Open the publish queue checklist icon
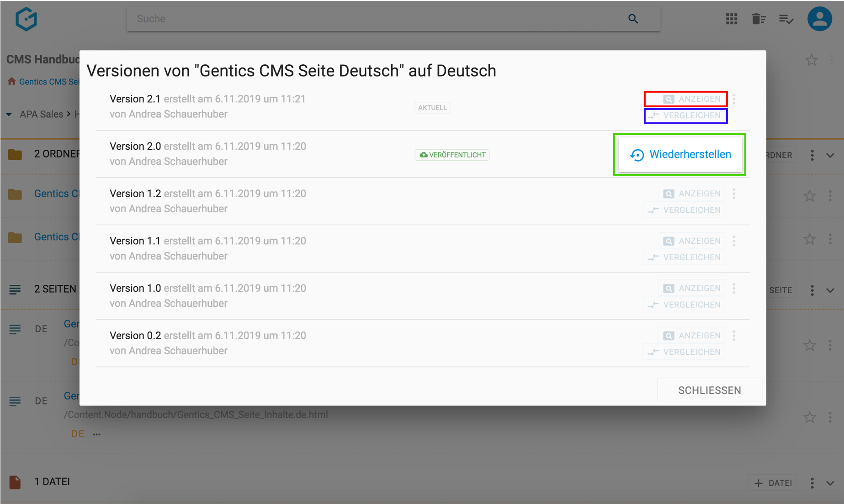The image size is (844, 504). point(786,19)
